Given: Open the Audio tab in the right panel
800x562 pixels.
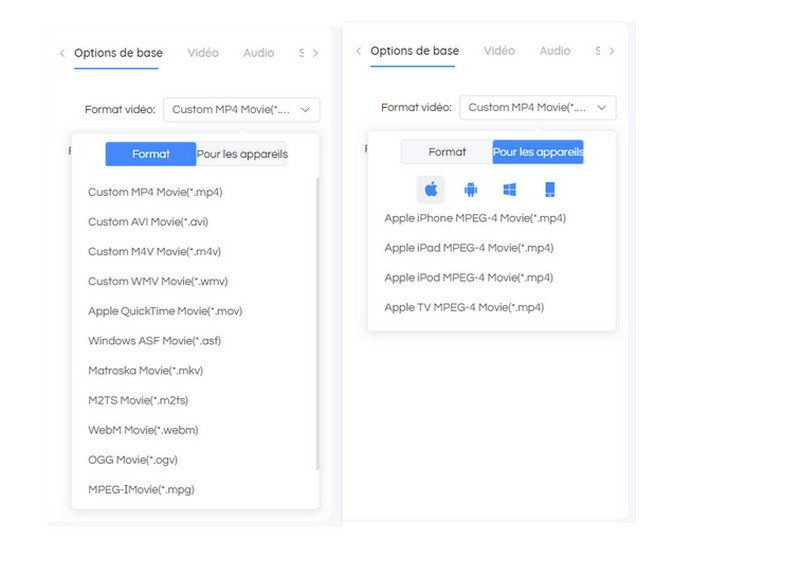Looking at the screenshot, I should tap(555, 51).
